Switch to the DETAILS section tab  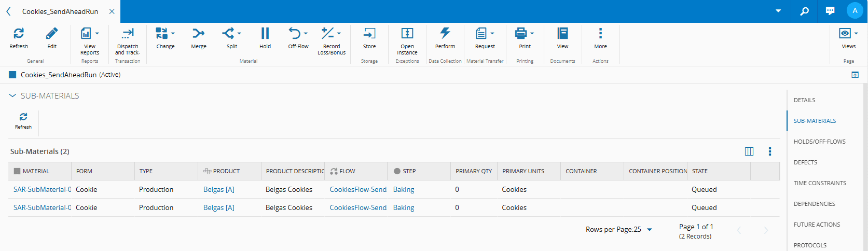[804, 100]
